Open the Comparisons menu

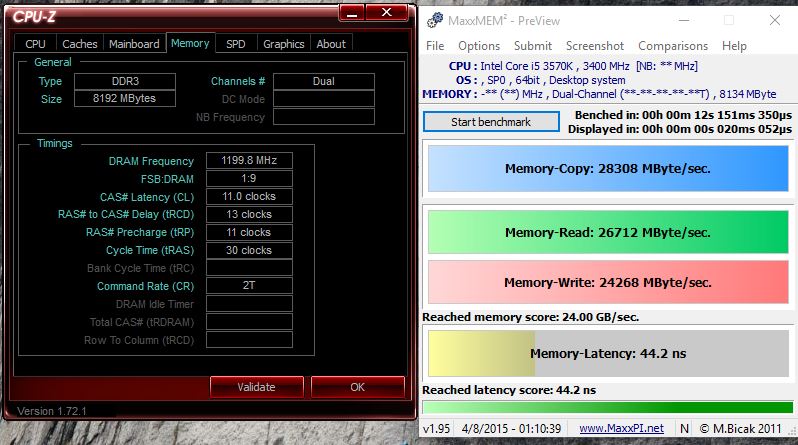point(673,46)
